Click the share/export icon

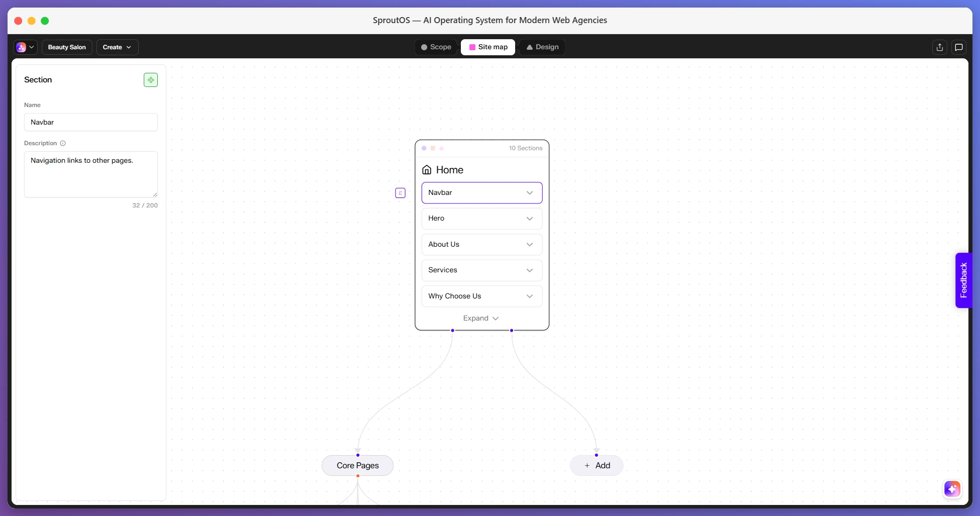[940, 47]
